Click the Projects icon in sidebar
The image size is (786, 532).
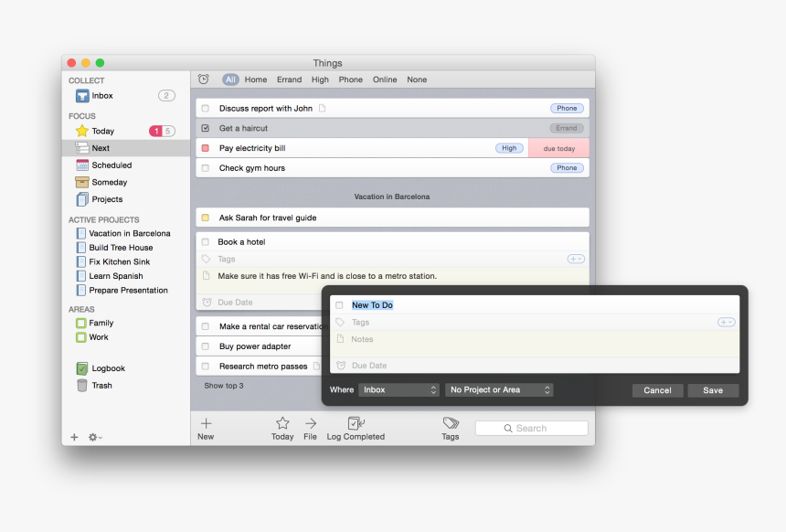click(x=82, y=199)
